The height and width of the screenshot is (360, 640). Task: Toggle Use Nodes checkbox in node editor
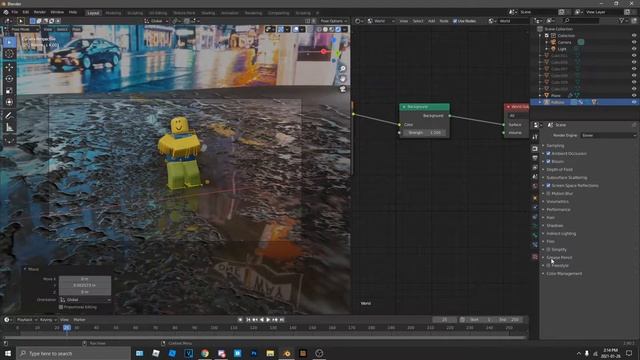click(x=455, y=21)
